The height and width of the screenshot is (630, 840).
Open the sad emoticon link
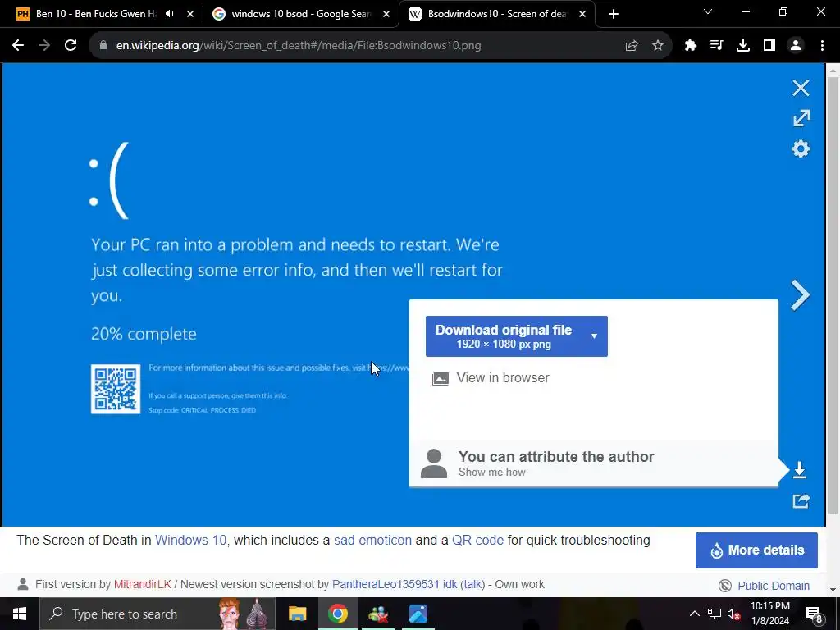pyautogui.click(x=373, y=540)
